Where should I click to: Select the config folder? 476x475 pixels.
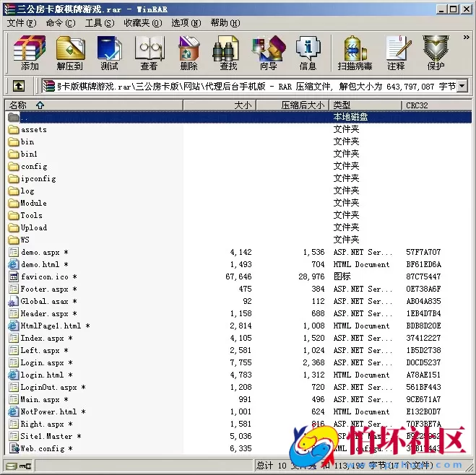coord(27,167)
